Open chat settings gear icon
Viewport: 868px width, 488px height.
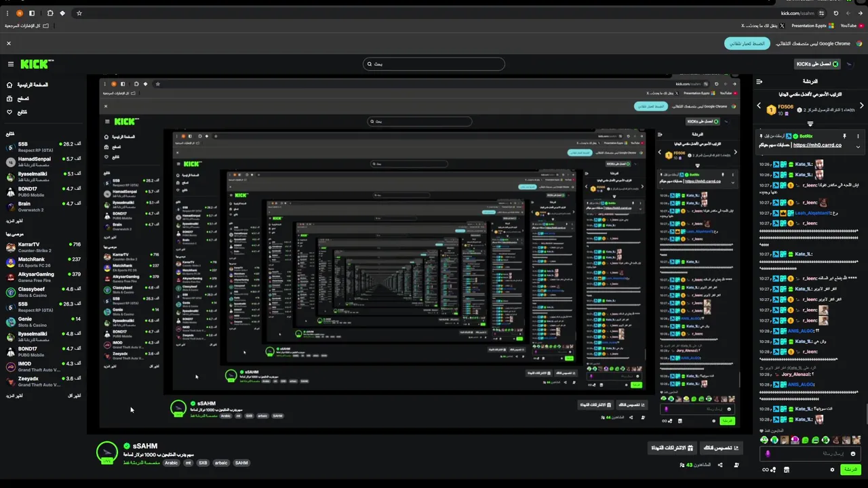tap(833, 470)
